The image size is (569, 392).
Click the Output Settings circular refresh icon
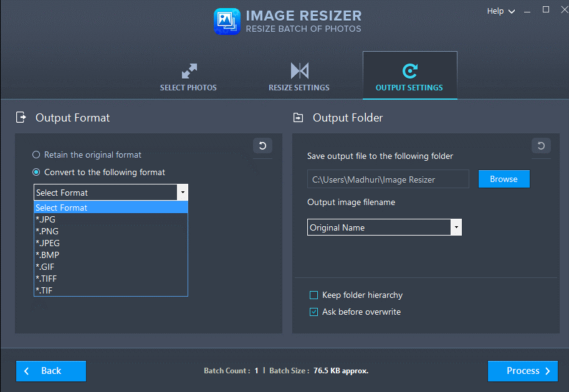tap(409, 70)
